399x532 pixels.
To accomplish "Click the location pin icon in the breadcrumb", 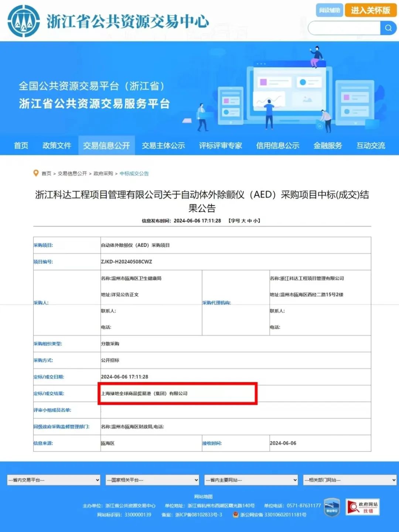I will [36, 173].
